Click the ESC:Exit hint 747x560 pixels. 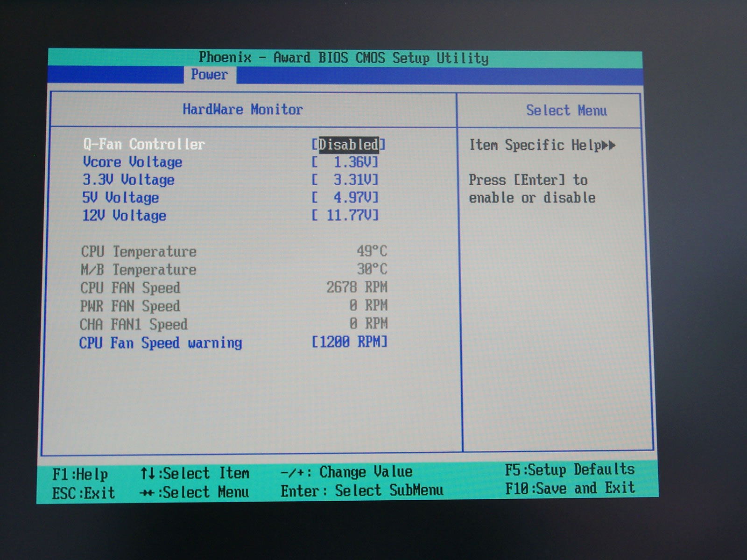pos(83,493)
